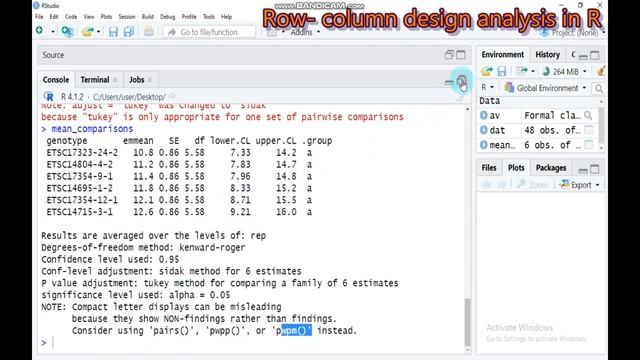The image size is (640, 360).
Task: Switch to the History tab
Action: click(x=547, y=55)
